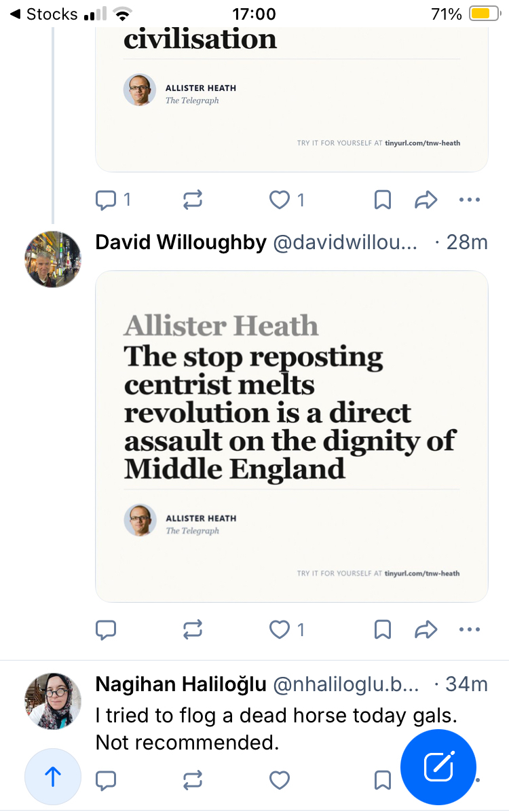The image size is (509, 812).
Task: Open Nagihan Haliloğlu's profile from name
Action: coord(181,684)
